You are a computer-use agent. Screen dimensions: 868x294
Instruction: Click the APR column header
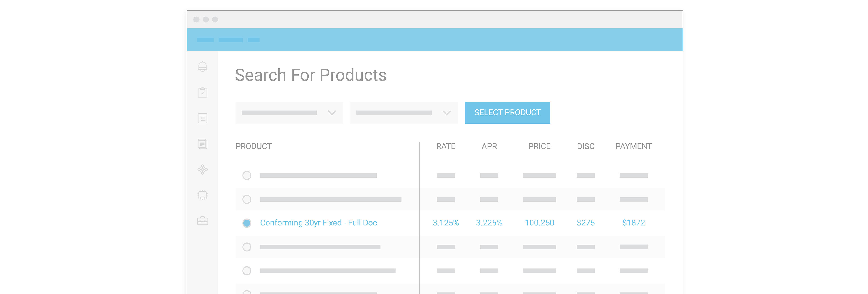[489, 146]
